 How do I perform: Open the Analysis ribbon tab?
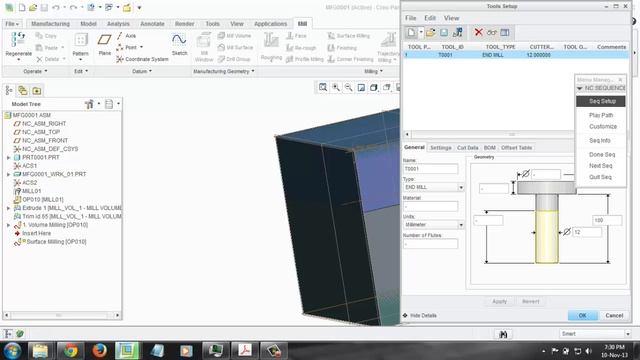tap(118, 24)
